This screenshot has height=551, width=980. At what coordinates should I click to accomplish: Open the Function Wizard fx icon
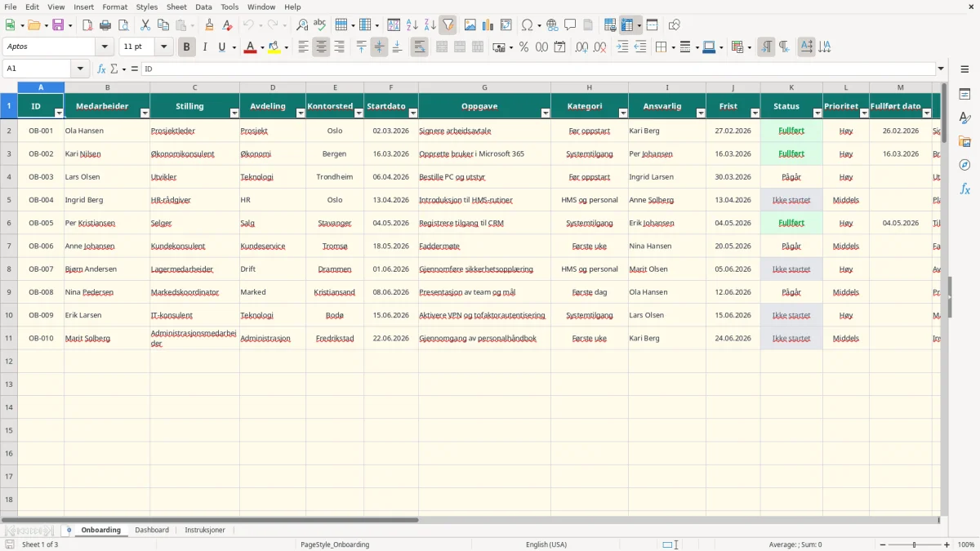pos(102,69)
